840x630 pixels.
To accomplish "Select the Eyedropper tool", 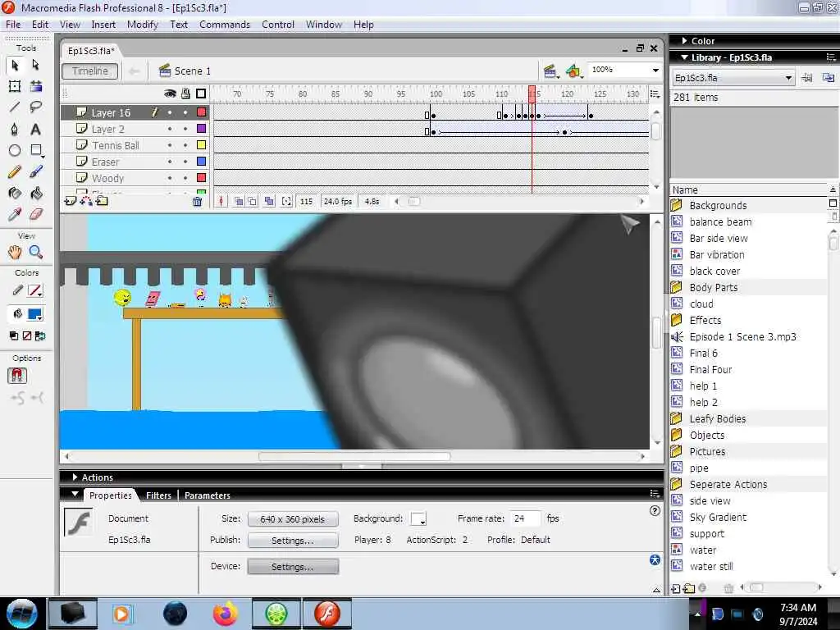I will tap(15, 215).
